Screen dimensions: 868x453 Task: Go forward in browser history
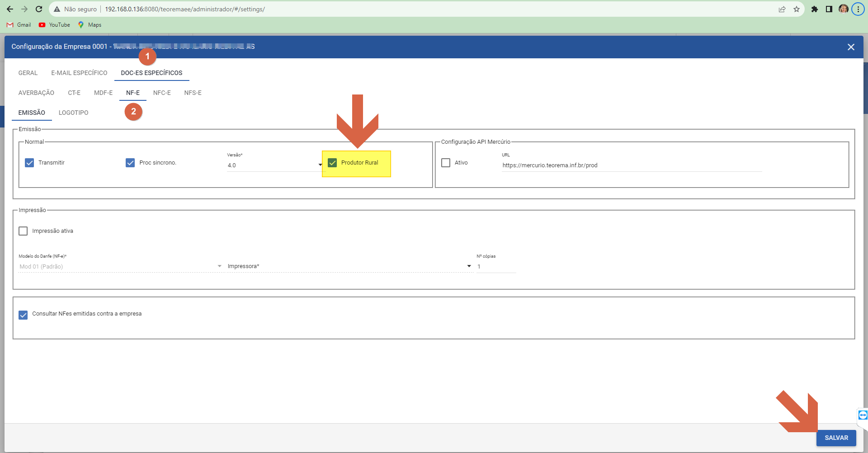tap(24, 9)
